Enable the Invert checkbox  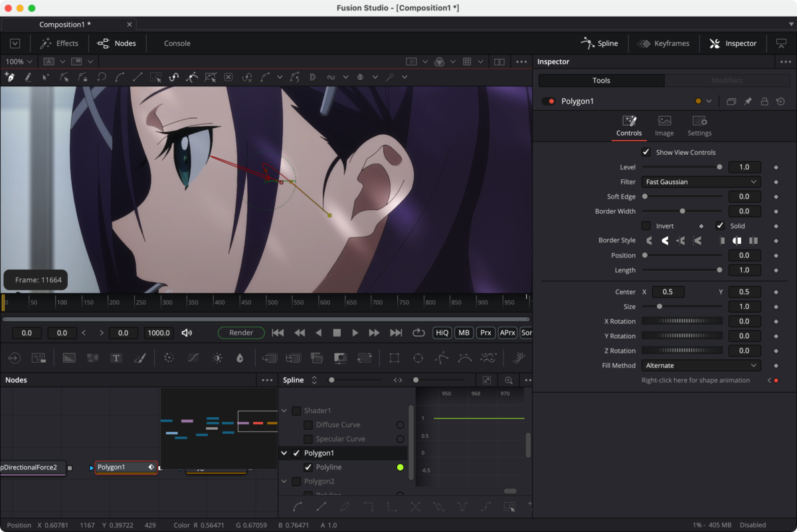click(646, 226)
